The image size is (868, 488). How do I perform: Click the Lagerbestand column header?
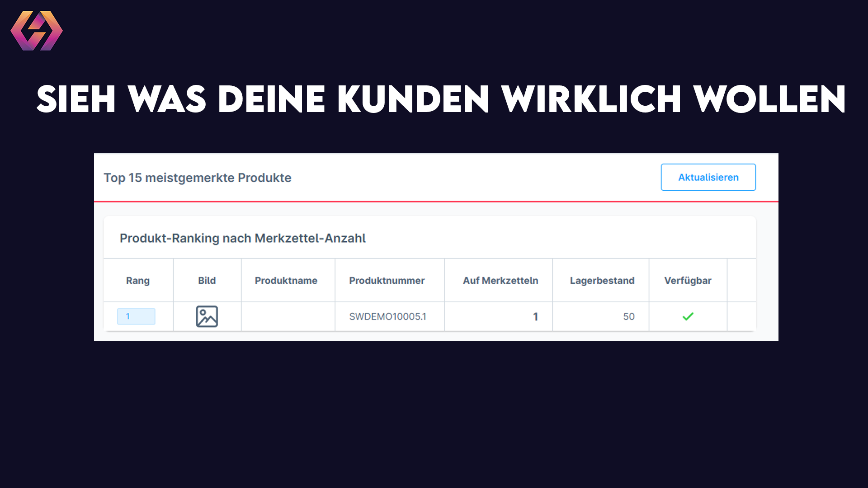pos(602,281)
